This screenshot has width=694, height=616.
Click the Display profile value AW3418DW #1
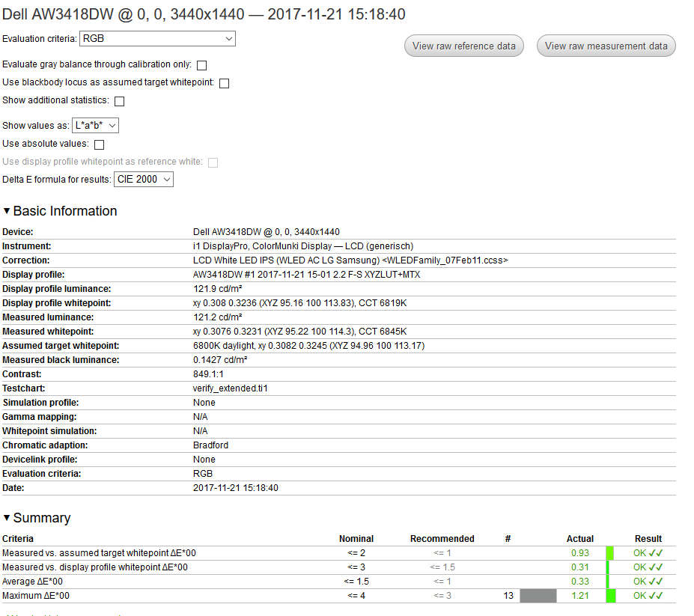(x=306, y=275)
